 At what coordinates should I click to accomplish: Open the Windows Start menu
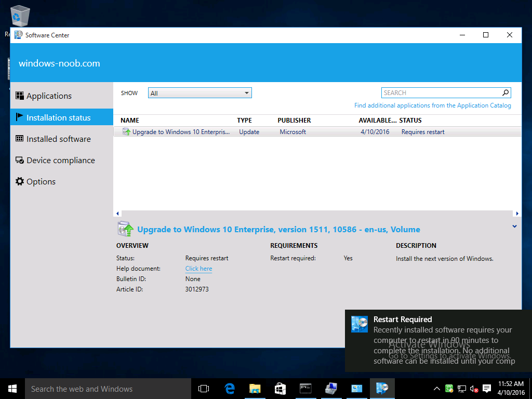point(12,389)
